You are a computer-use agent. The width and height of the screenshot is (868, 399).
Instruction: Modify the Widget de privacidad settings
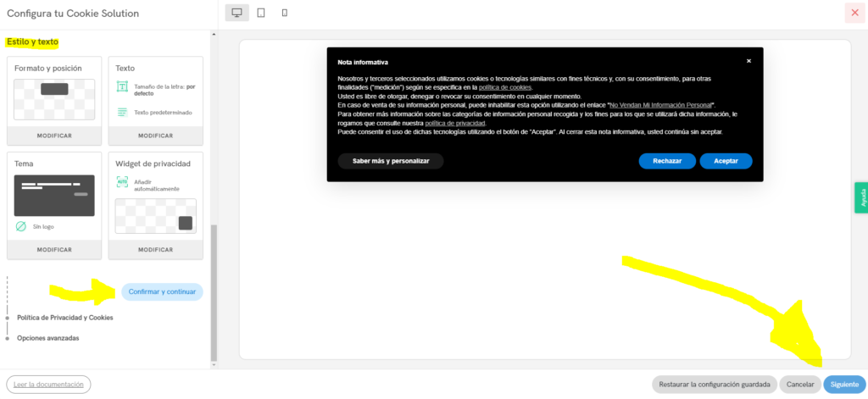click(x=155, y=249)
